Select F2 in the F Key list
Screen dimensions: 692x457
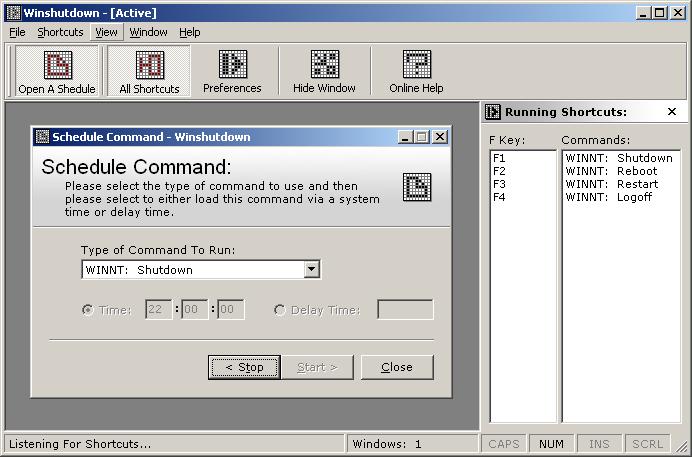point(523,171)
